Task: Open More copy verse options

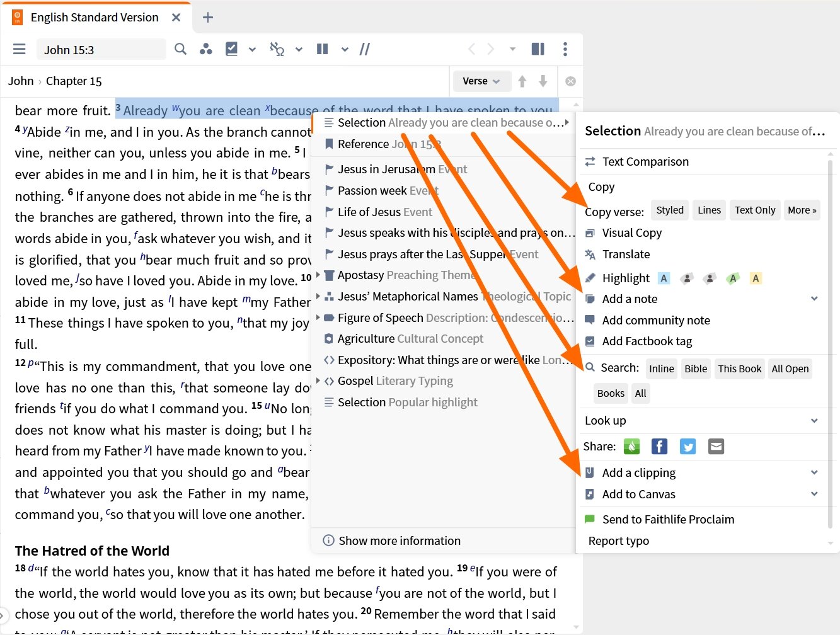Action: click(x=802, y=210)
